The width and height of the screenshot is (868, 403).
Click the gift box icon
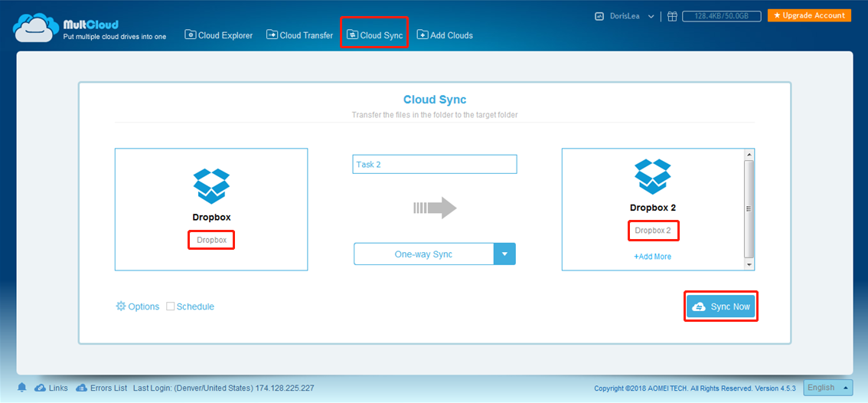tap(672, 16)
